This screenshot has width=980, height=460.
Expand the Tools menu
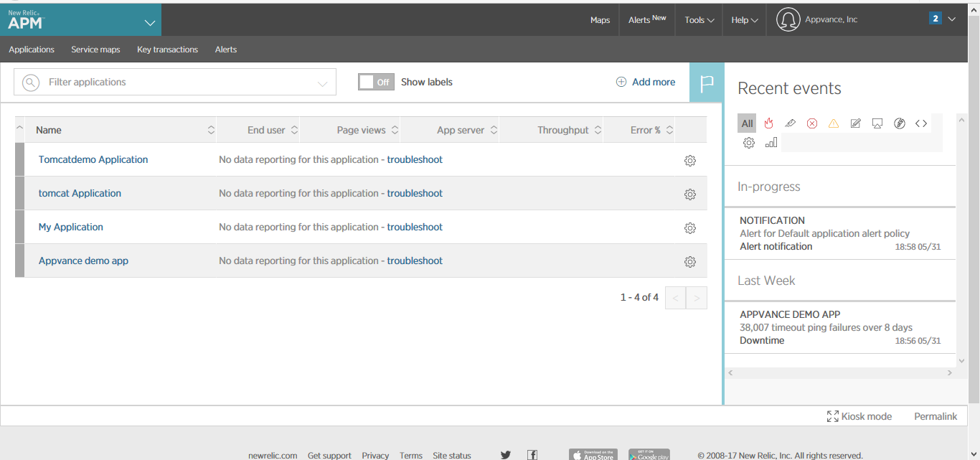click(699, 20)
